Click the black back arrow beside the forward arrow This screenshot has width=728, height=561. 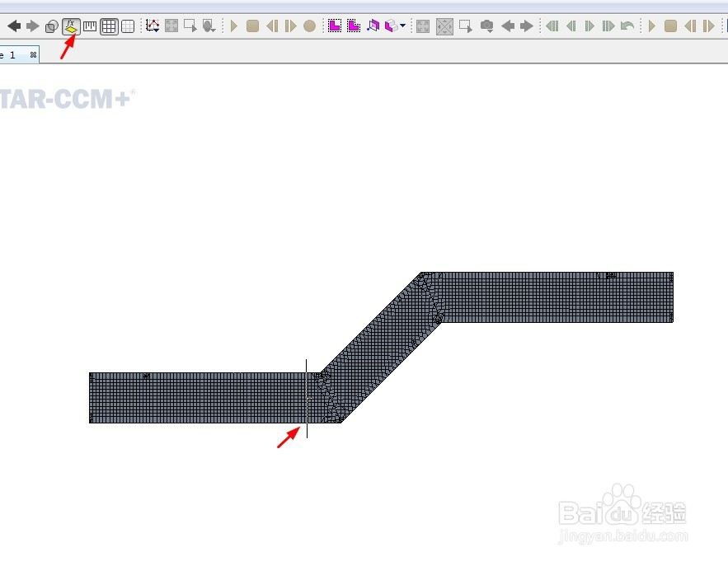tap(14, 26)
